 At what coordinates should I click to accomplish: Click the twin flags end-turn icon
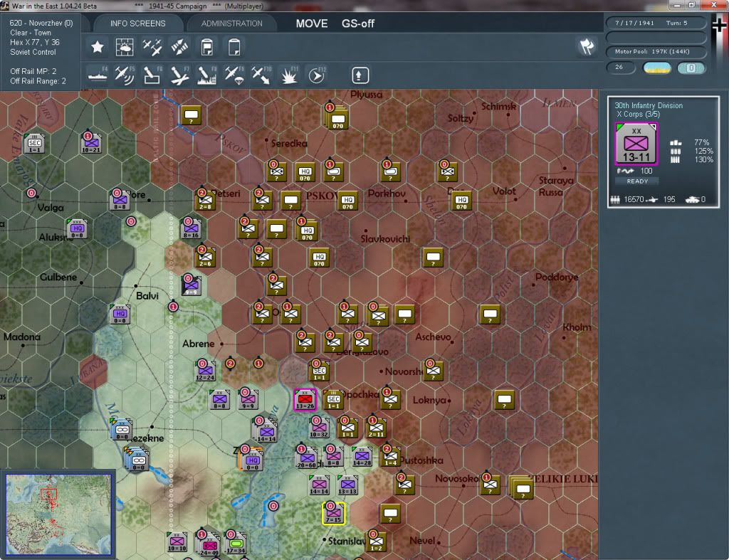coord(587,46)
